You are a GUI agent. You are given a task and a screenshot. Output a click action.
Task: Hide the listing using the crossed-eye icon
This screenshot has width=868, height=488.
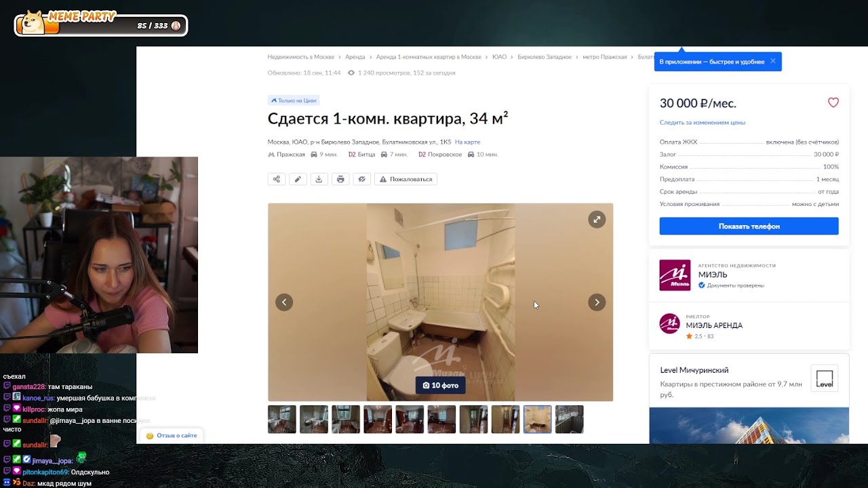click(362, 179)
